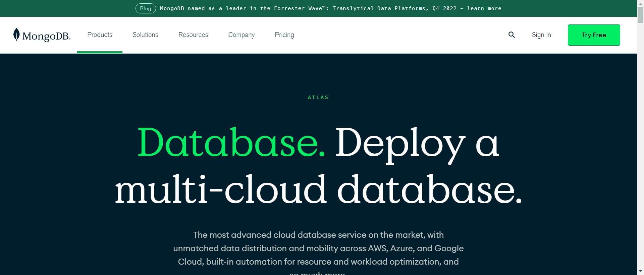The width and height of the screenshot is (644, 275).
Task: Open the Products menu
Action: [100, 35]
